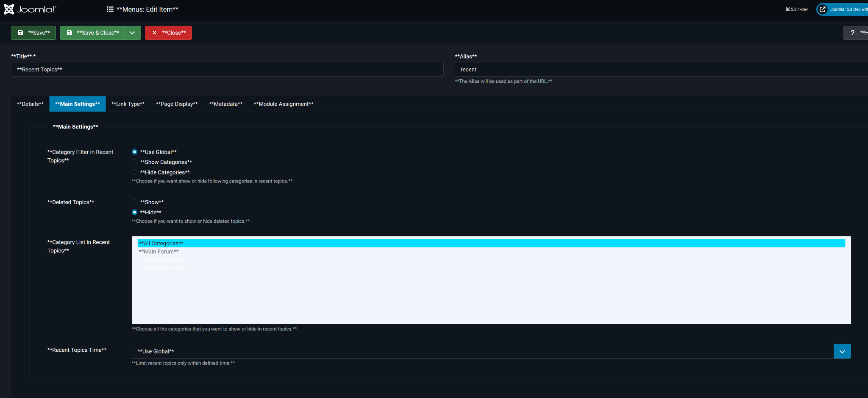868x398 pixels.
Task: Click the question mark Help icon
Action: (852, 33)
